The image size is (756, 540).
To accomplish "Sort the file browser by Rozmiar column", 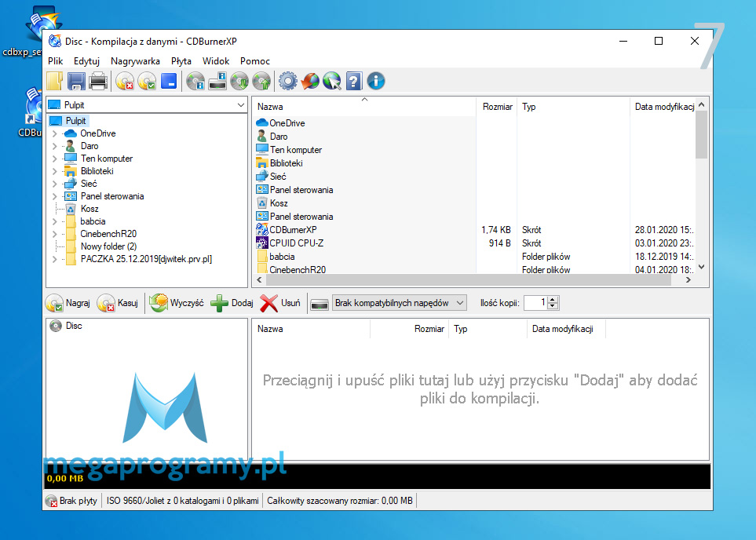I will (x=497, y=107).
